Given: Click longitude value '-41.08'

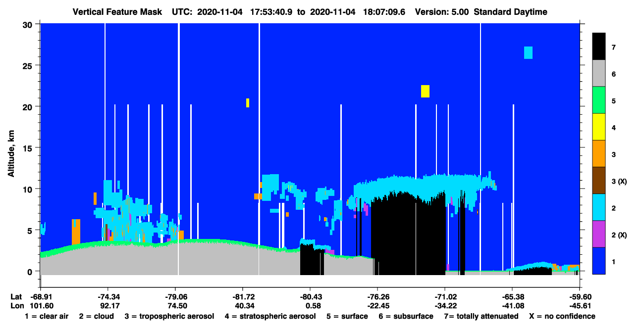Looking at the screenshot, I should [x=512, y=306].
